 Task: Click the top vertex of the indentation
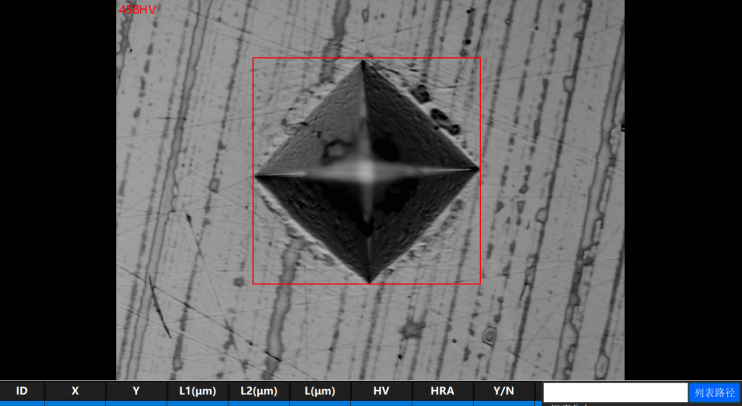point(363,61)
